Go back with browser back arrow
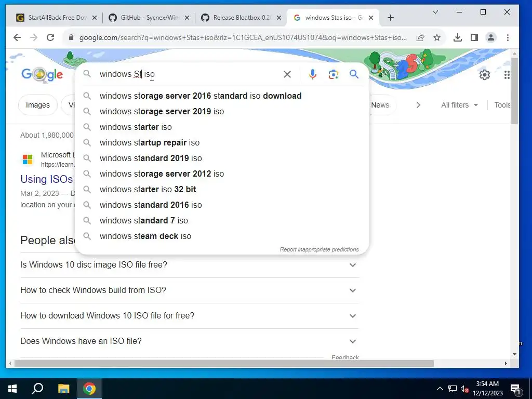The width and height of the screenshot is (532, 399). tap(17, 37)
